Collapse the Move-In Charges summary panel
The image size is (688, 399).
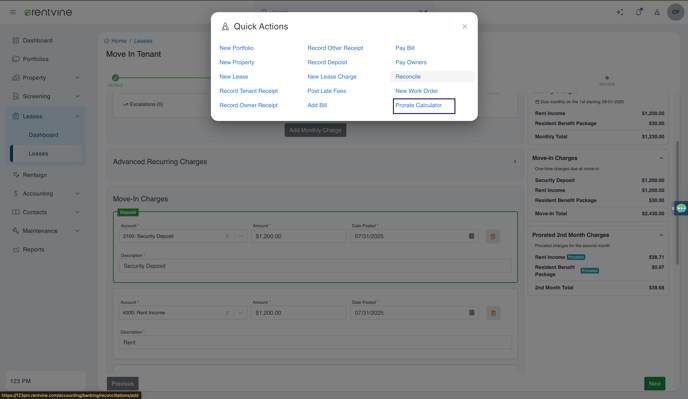point(661,158)
